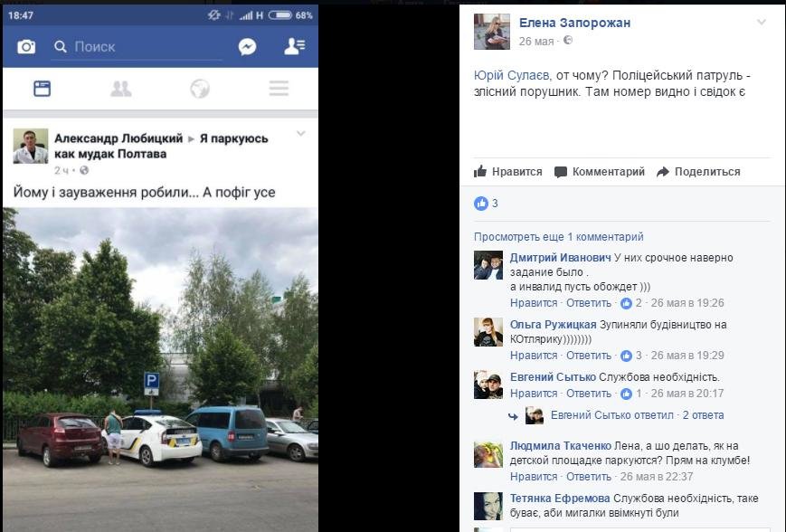Open the friend requests icon in header
The image size is (786, 532).
pyautogui.click(x=294, y=46)
